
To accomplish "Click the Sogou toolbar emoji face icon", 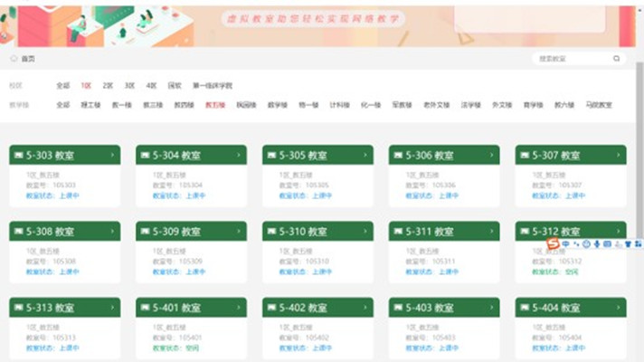I will pos(586,244).
